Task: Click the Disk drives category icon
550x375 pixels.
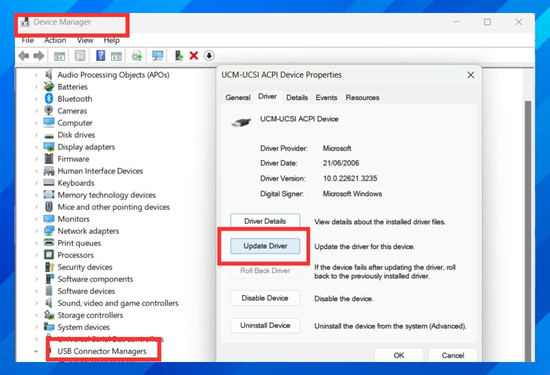Action: tap(49, 135)
